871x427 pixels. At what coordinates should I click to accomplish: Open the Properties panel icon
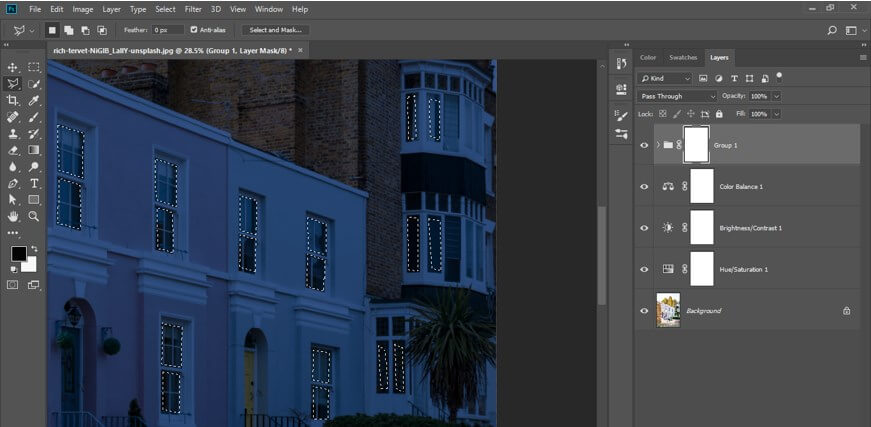click(621, 88)
